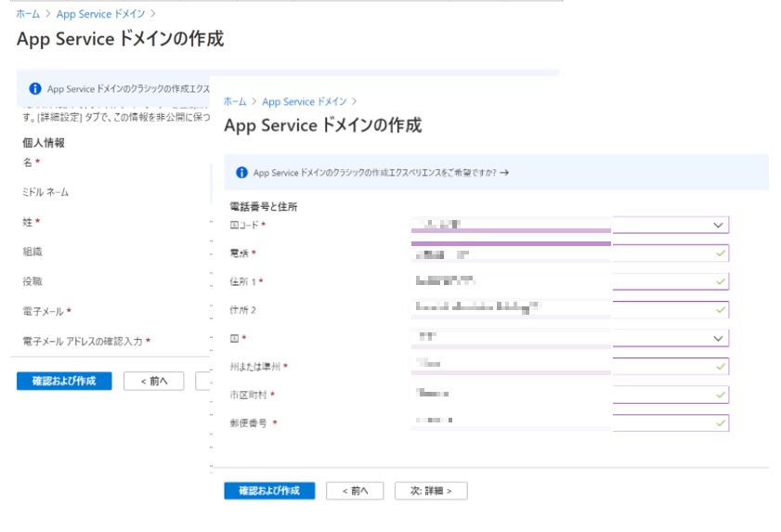Click the 姓 label in back window
Viewport: 781px width, 532px height.
[27, 222]
